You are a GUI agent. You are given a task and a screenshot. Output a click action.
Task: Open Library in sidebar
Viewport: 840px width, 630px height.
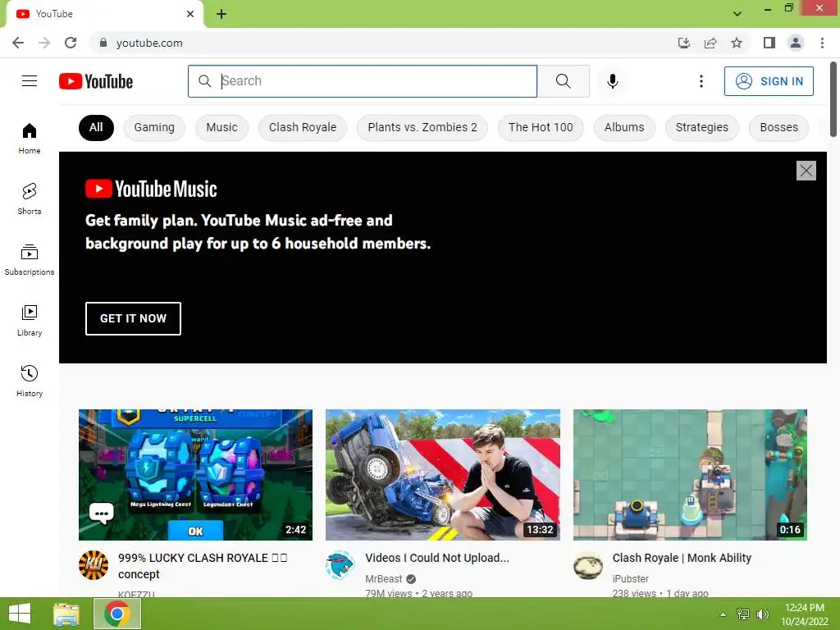pos(30,321)
